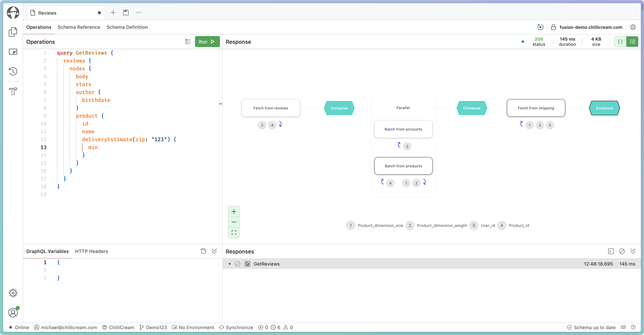The image size is (644, 335).
Task: Click the Online status indicator
Action: [x=19, y=327]
